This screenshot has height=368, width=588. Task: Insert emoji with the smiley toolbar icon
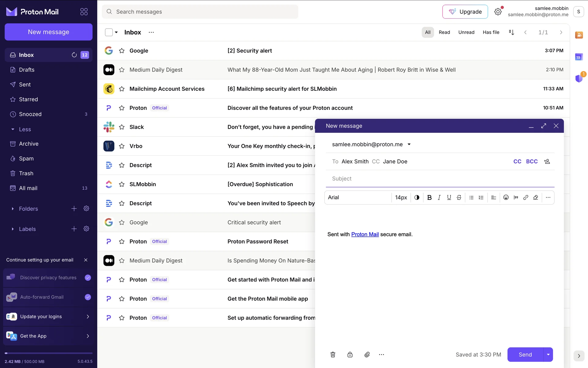[x=506, y=197]
